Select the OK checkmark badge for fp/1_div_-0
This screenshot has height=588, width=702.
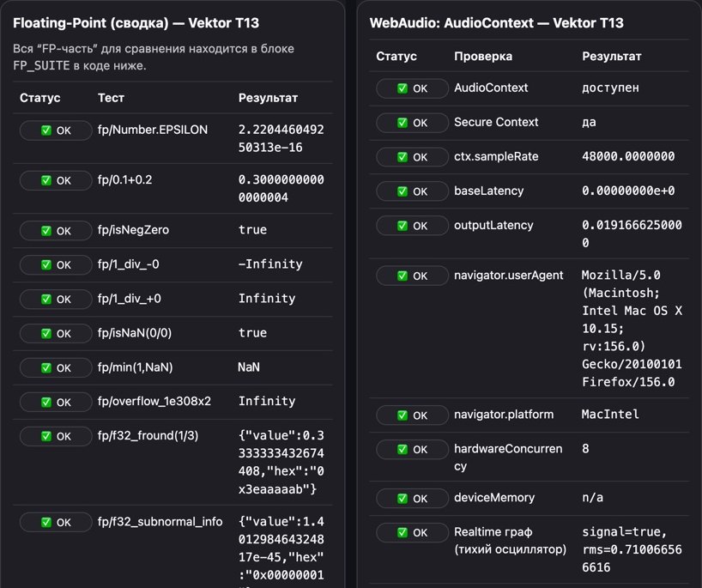click(56, 264)
